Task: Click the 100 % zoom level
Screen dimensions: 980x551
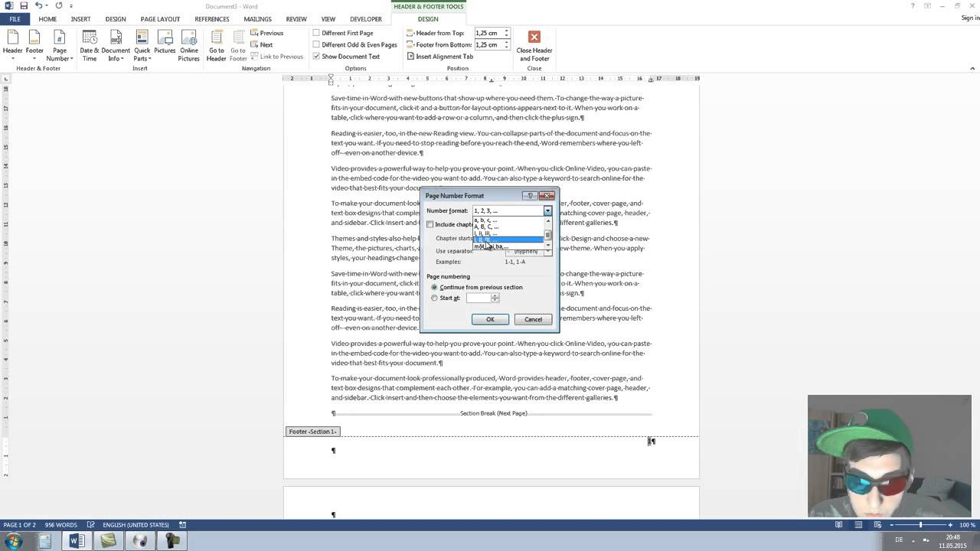Action: (x=967, y=525)
